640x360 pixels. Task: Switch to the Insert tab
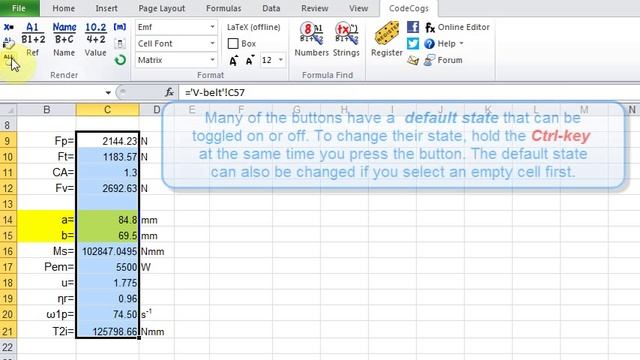pos(106,8)
